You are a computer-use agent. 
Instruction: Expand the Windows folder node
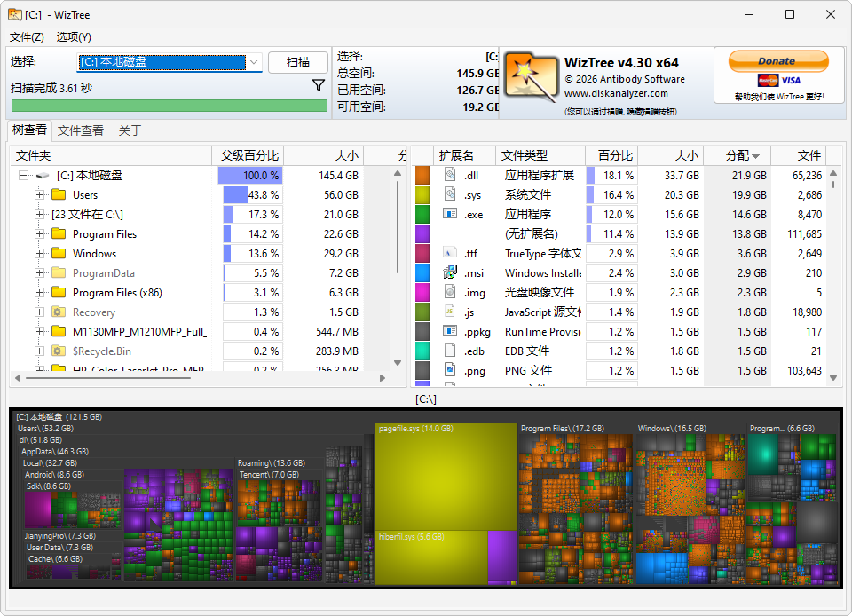coord(39,253)
